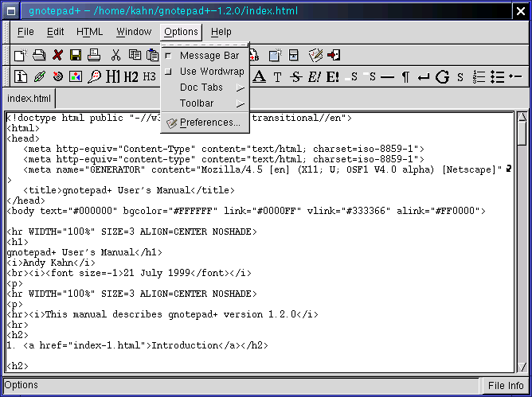The height and width of the screenshot is (397, 532).
Task: Click the H1 heading icon
Action: tap(112, 77)
